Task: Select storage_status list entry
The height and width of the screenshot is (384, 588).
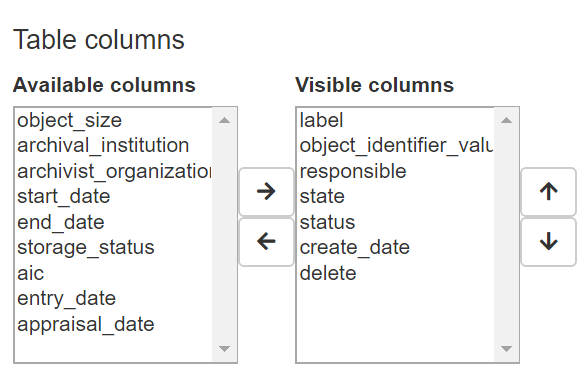Action: [x=114, y=248]
